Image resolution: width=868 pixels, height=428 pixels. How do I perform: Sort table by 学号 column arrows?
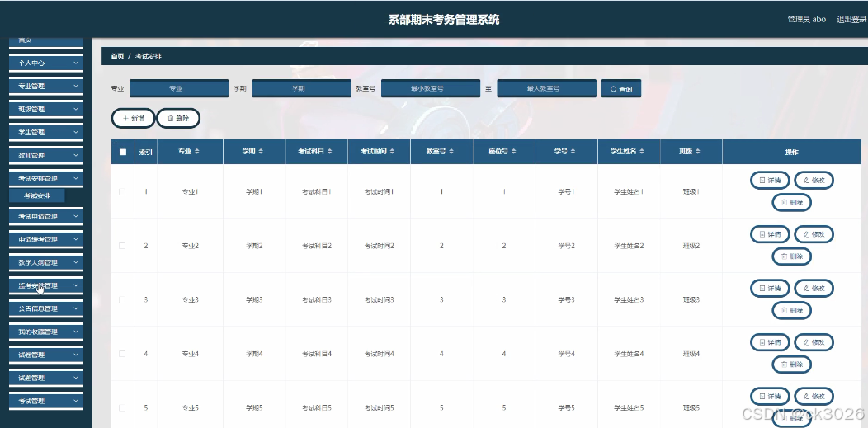tap(573, 152)
